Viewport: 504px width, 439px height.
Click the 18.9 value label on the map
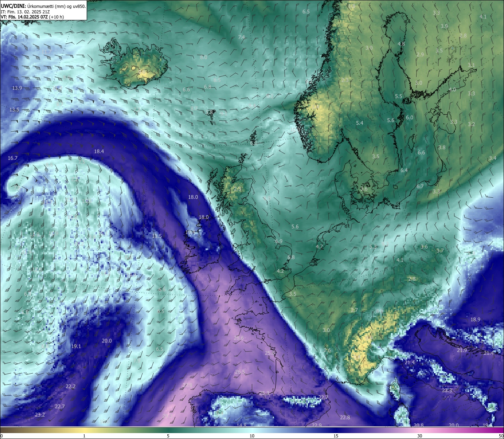click(x=475, y=319)
